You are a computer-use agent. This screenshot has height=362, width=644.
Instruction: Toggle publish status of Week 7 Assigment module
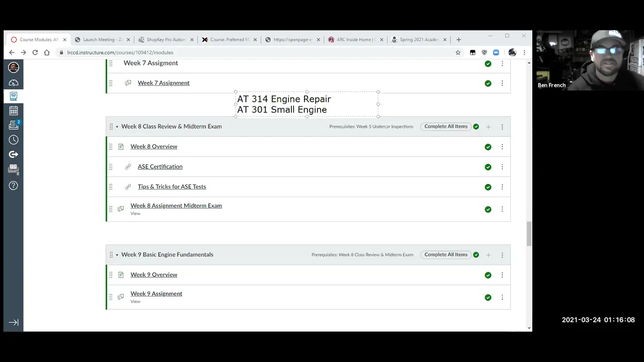coord(488,64)
